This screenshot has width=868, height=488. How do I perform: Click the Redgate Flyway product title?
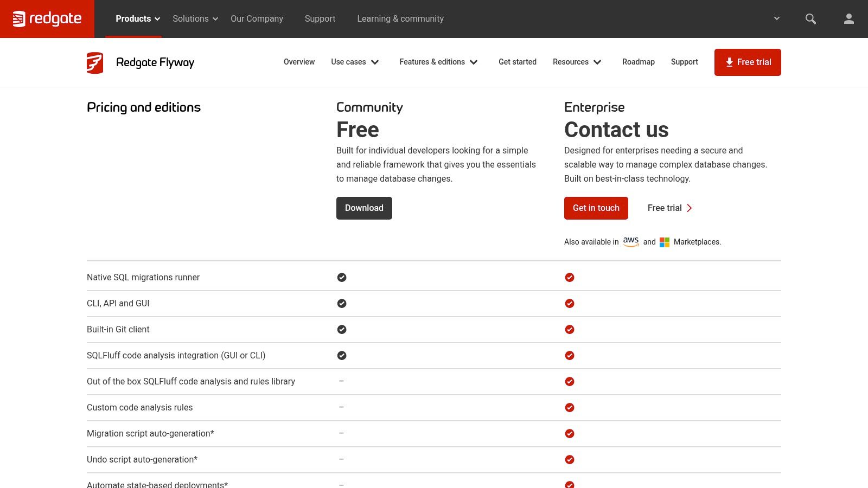(x=155, y=62)
